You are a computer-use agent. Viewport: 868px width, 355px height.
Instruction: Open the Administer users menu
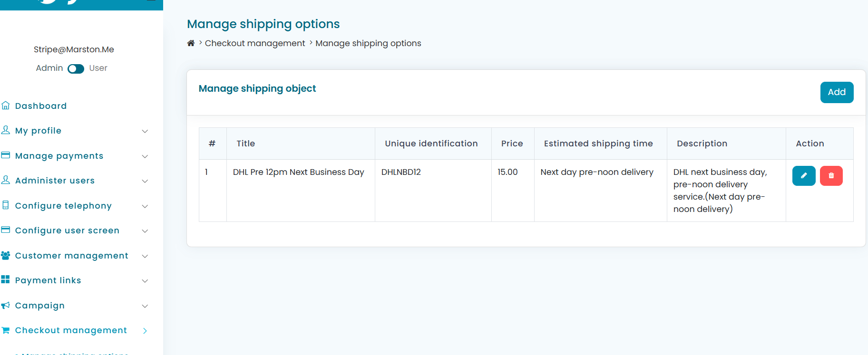55,181
